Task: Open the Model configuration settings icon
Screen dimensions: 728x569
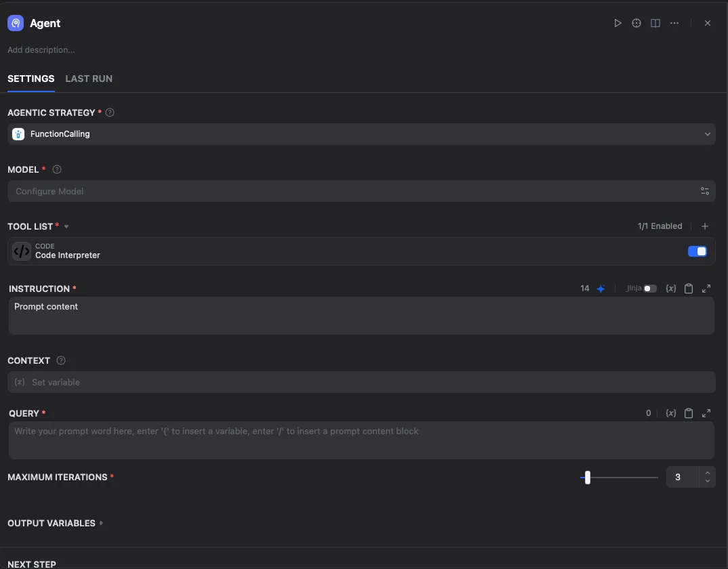Action: point(704,190)
